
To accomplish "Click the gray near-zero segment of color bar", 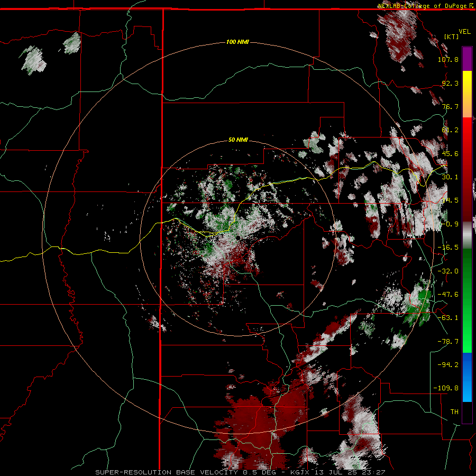I will 467,235.
